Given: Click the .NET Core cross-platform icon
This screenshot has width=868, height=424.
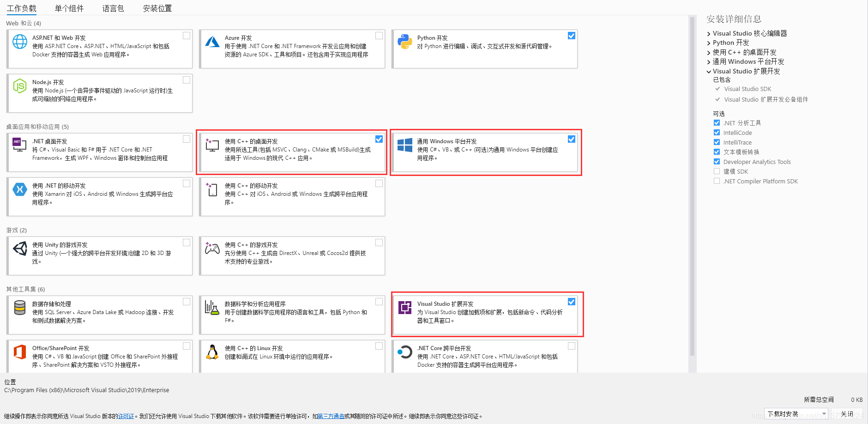Looking at the screenshot, I should point(405,352).
